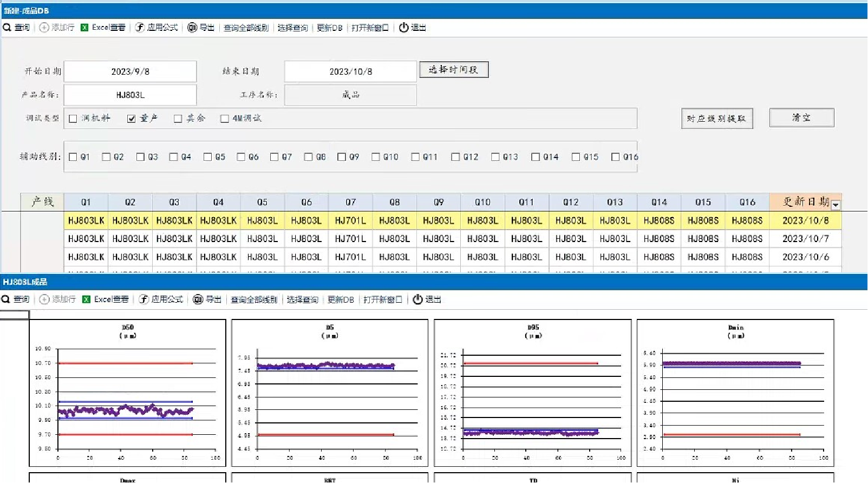The width and height of the screenshot is (868, 483).
Task: Click 更新DB in the 新建-成品DB toolbar
Action: pyautogui.click(x=329, y=28)
